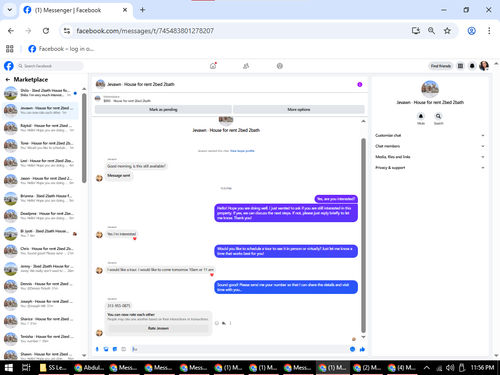The width and height of the screenshot is (500, 375).
Task: Open the Lexi House for rent conversation
Action: click(x=41, y=163)
